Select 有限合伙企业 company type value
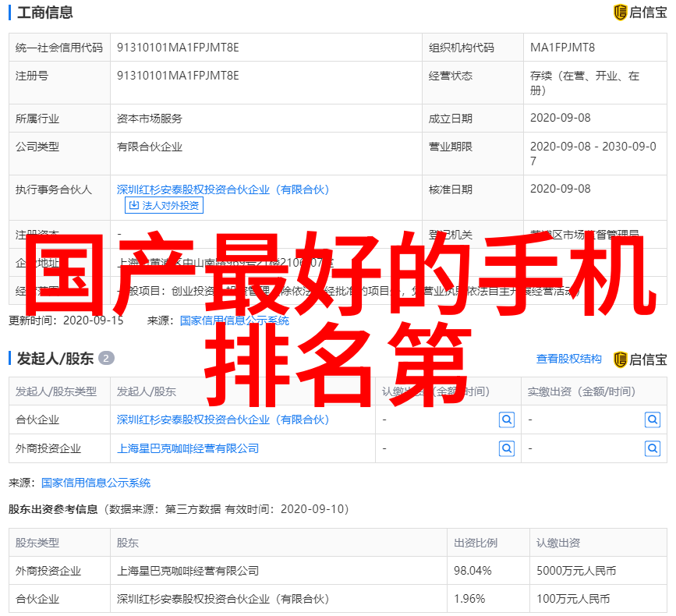The image size is (676, 616). point(149,147)
